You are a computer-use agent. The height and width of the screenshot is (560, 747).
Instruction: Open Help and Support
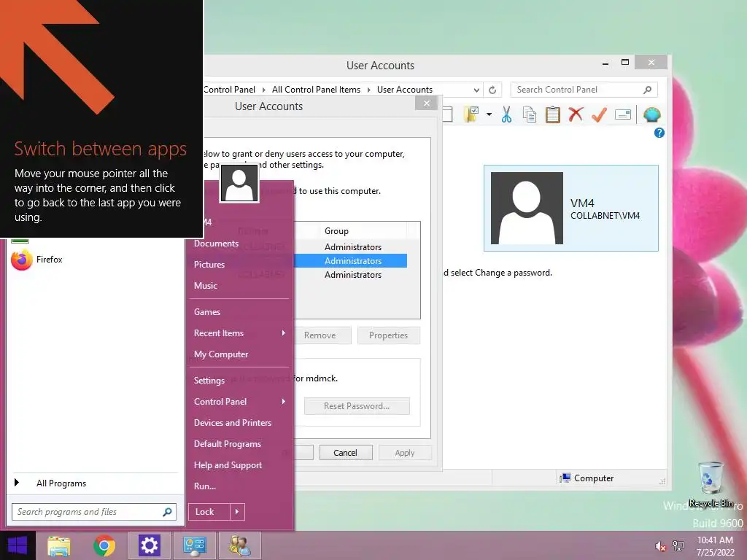(228, 465)
